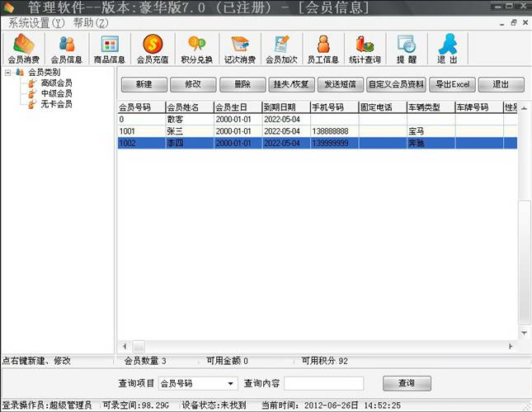Select the member row 李四
The height and width of the screenshot is (412, 532).
point(318,143)
